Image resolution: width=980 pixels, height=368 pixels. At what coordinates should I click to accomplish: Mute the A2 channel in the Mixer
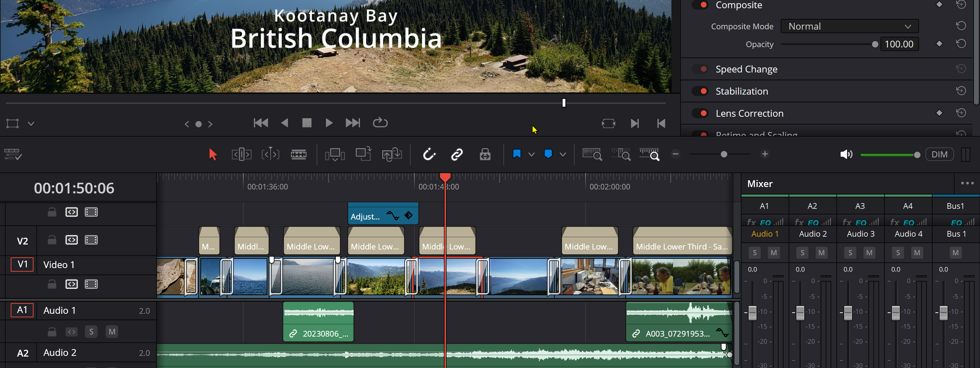click(821, 253)
